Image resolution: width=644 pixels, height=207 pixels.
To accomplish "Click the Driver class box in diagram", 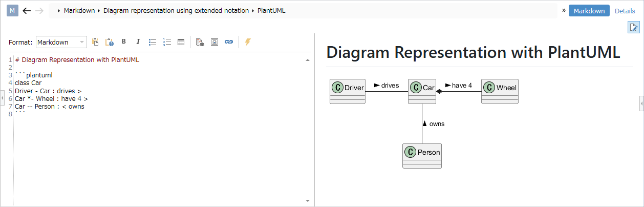I will click(348, 91).
